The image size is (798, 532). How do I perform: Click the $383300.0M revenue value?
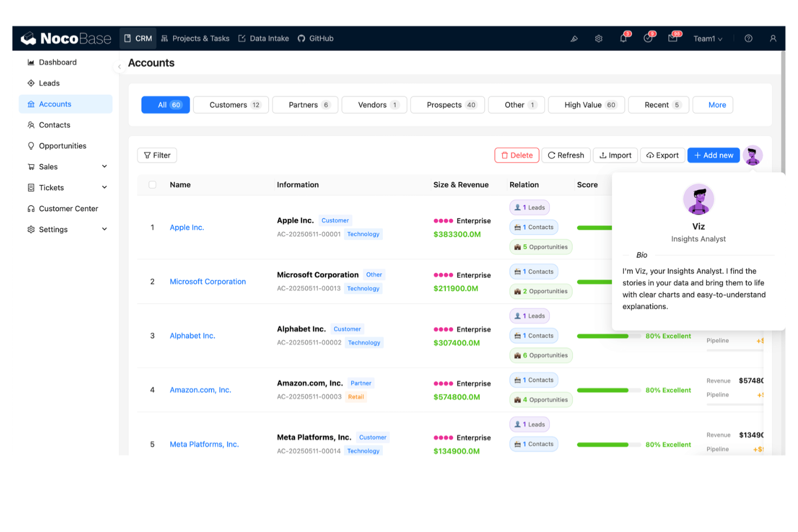(x=457, y=234)
